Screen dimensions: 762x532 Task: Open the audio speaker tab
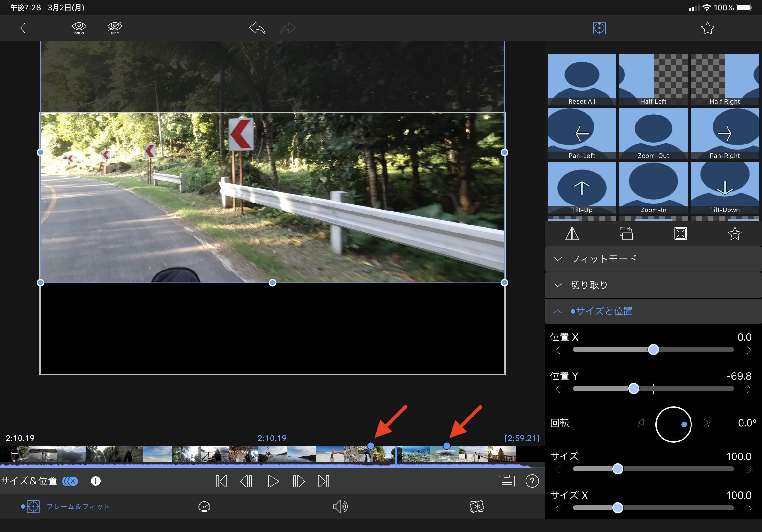[340, 506]
